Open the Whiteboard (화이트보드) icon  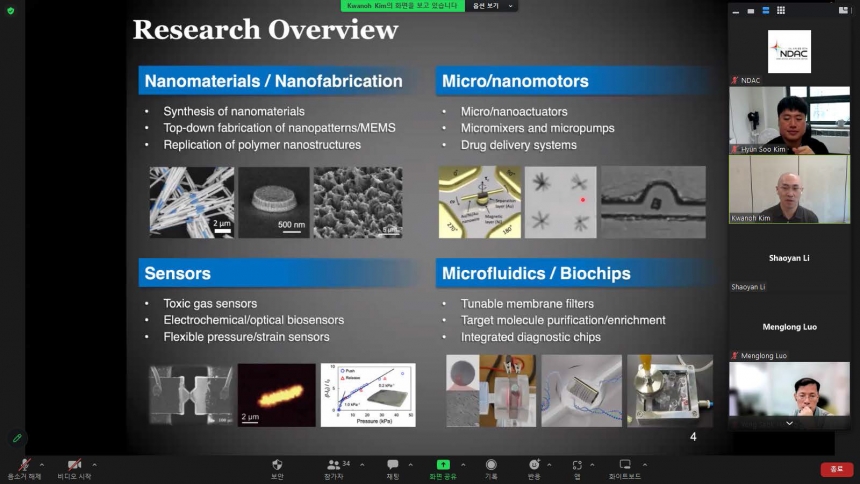625,465
